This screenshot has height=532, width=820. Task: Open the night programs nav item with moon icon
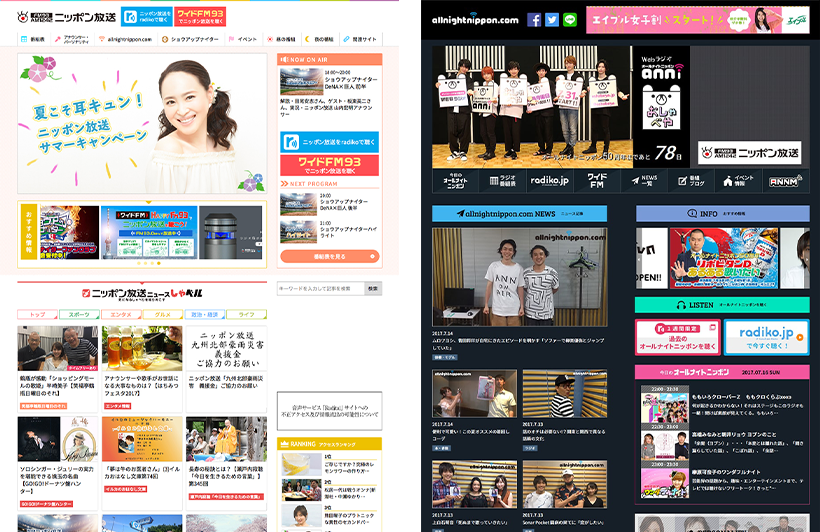pos(320,39)
